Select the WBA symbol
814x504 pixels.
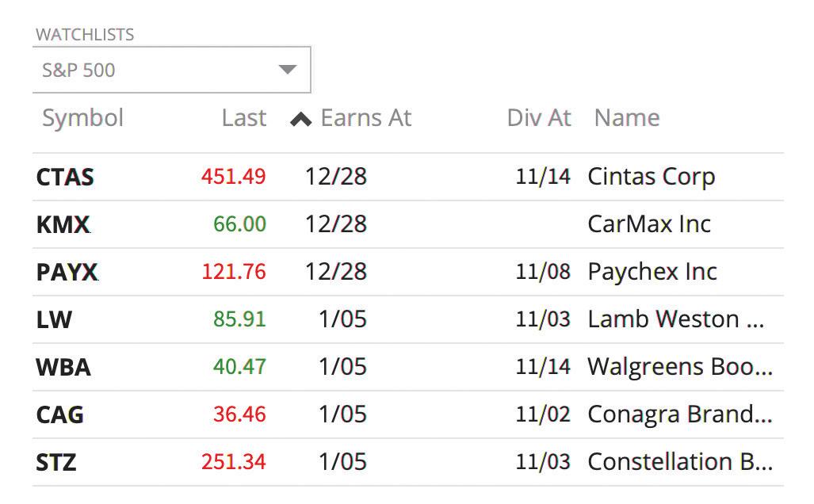click(x=63, y=368)
